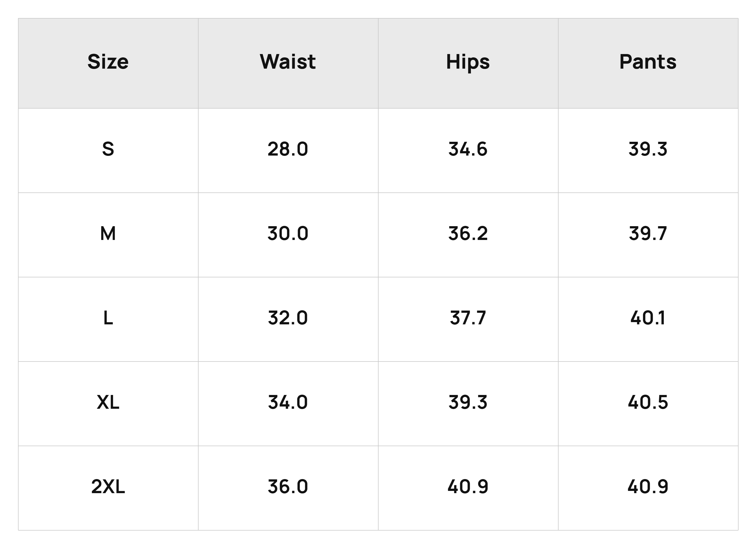Click pants value 39.7

pos(648,233)
